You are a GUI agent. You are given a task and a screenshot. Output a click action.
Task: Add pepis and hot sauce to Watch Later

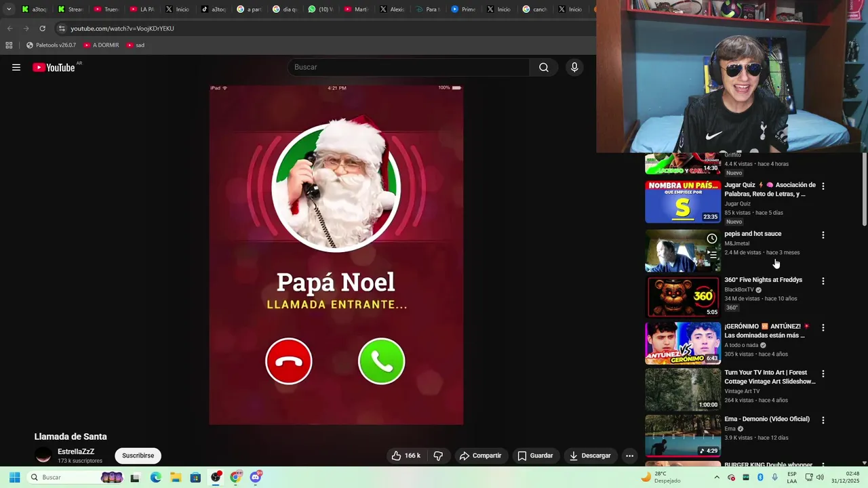712,239
